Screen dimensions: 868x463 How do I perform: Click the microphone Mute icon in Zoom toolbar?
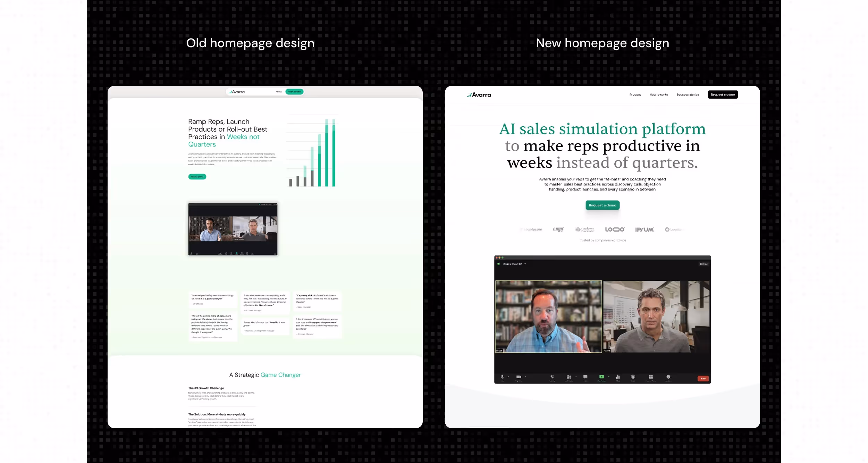coord(502,377)
